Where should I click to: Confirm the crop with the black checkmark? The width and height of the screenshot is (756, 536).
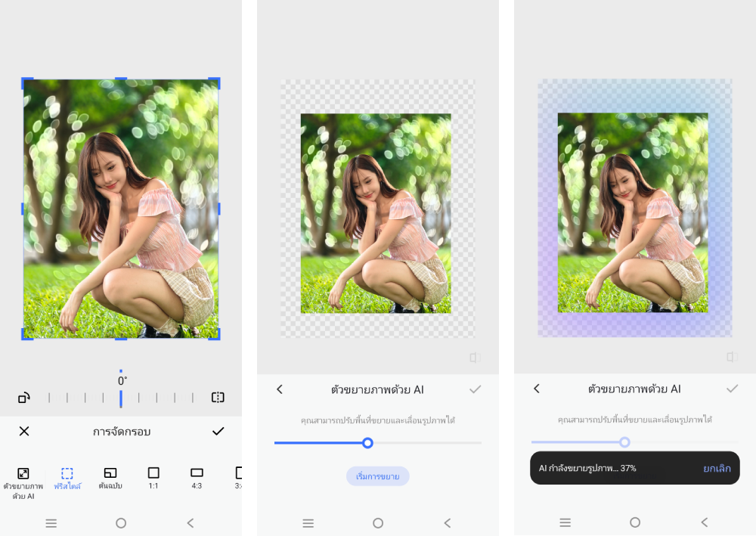pyautogui.click(x=218, y=431)
